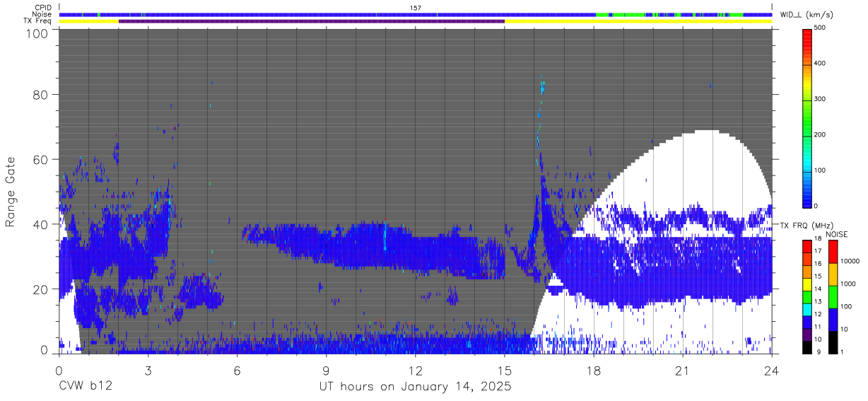Click the 500 value on WID color bar
This screenshot has height=401, width=868.
click(821, 28)
